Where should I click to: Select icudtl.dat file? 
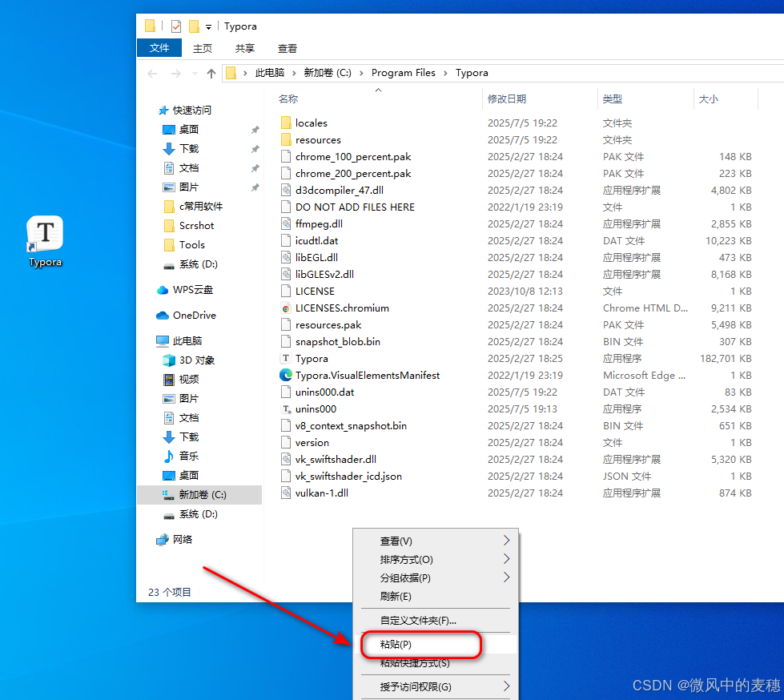(x=309, y=241)
